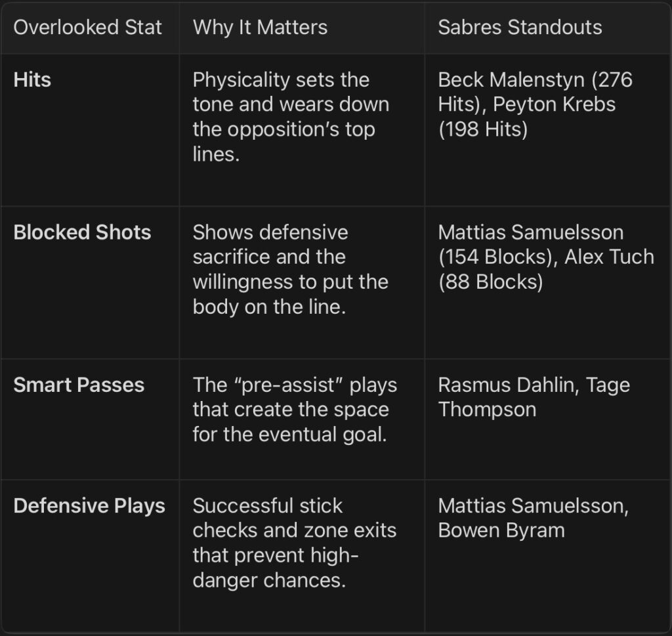
Task: Click Mattias Samuelsson in Defensive Plays row
Action: click(533, 505)
